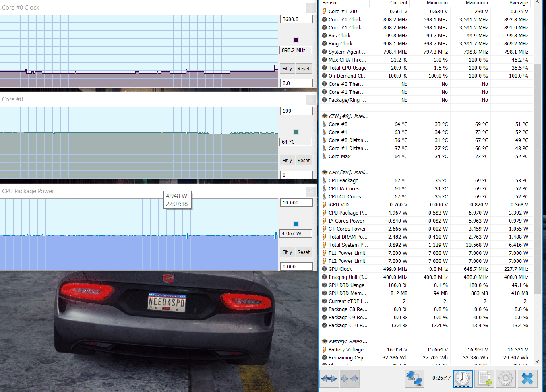Reset min/max values with the clock icon
The width and height of the screenshot is (546, 392).
coord(463,379)
